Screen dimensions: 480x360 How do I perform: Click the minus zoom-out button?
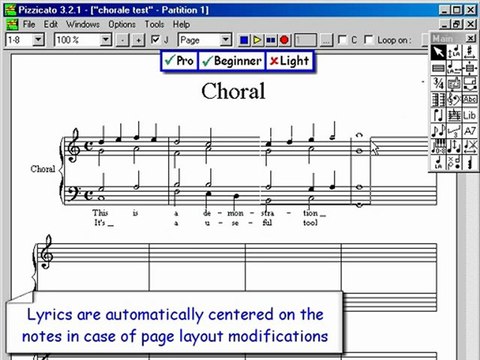pos(123,40)
